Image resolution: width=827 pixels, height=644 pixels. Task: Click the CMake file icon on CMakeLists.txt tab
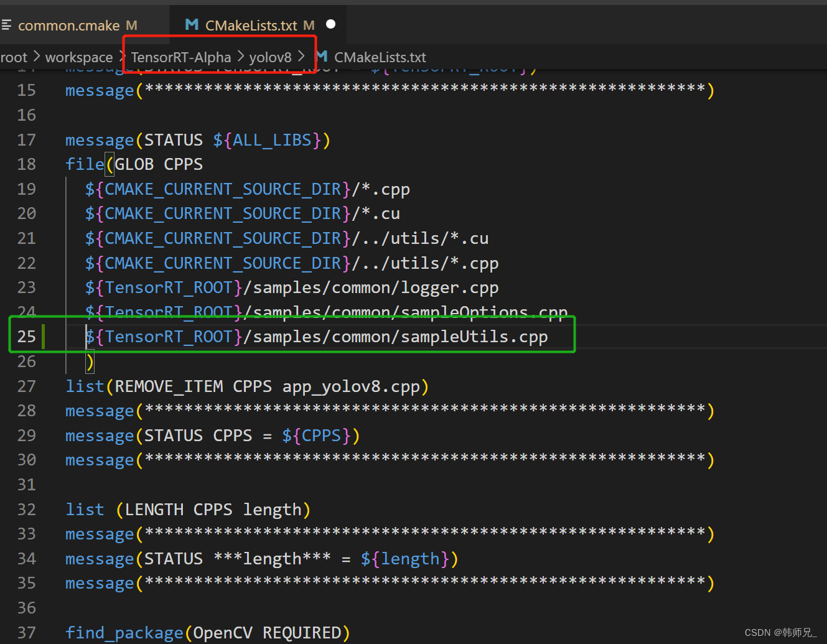pyautogui.click(x=190, y=24)
